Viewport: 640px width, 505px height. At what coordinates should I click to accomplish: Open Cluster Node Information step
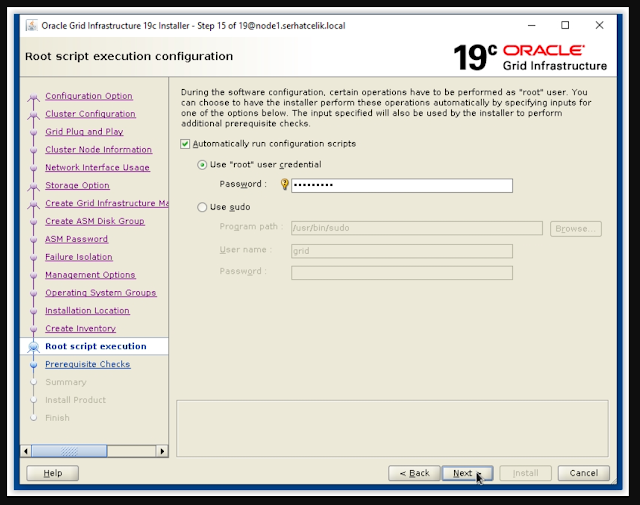coord(98,150)
